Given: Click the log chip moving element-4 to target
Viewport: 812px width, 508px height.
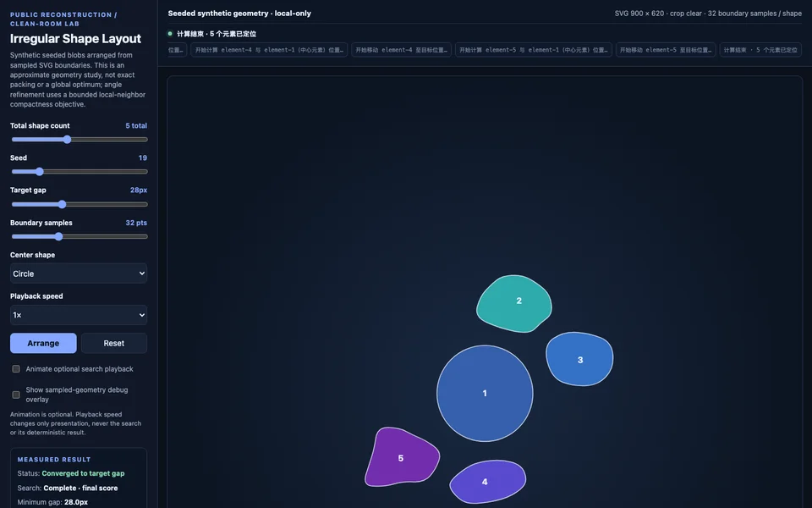Looking at the screenshot, I should tap(401, 50).
